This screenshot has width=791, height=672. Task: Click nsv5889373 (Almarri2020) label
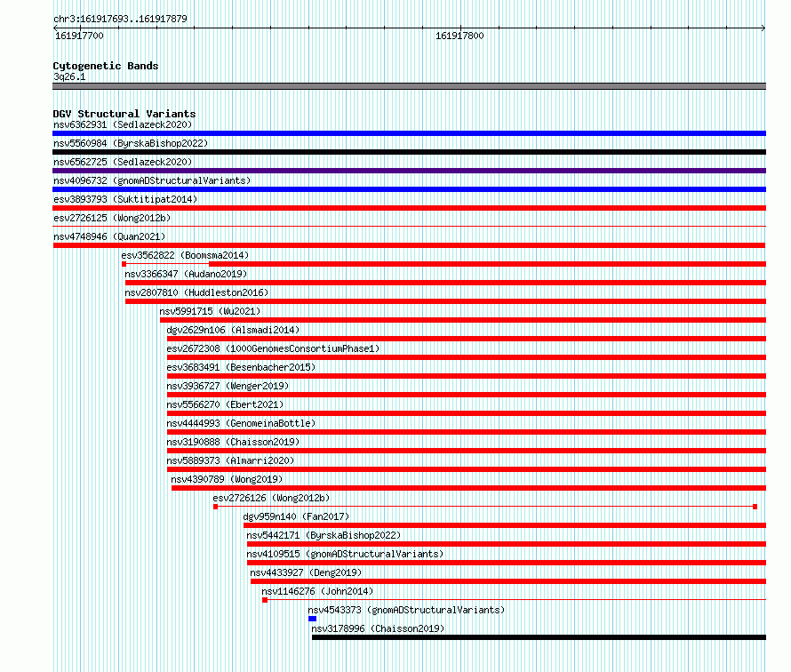coord(230,460)
